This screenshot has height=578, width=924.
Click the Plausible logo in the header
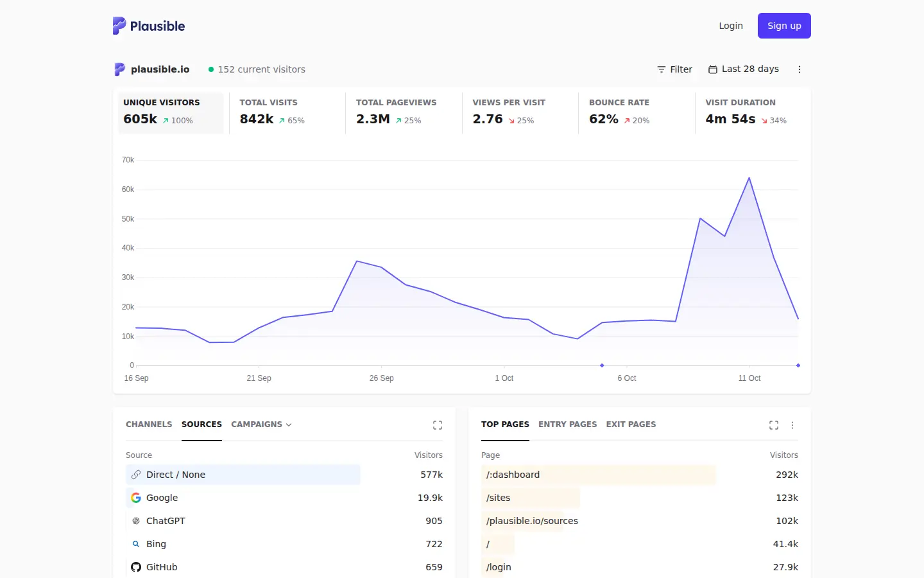[x=149, y=26]
